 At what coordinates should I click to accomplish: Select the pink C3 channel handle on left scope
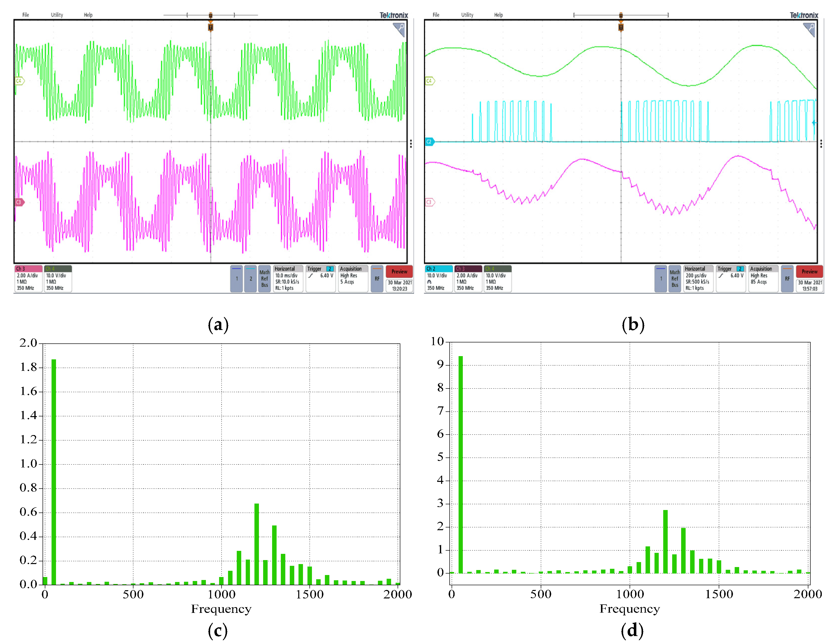pyautogui.click(x=19, y=202)
